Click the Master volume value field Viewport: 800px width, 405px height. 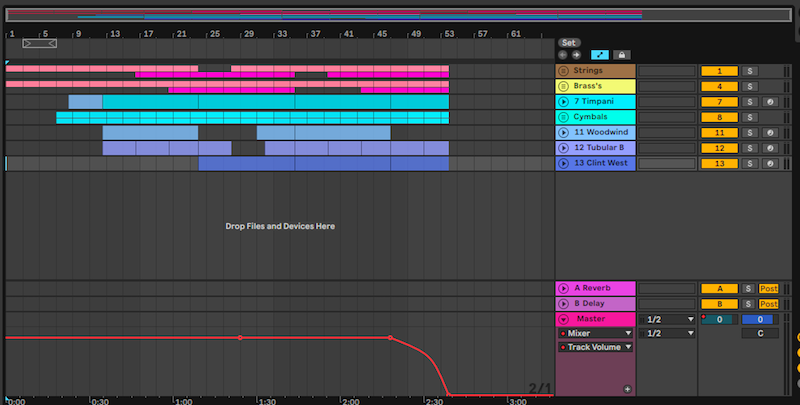click(718, 319)
